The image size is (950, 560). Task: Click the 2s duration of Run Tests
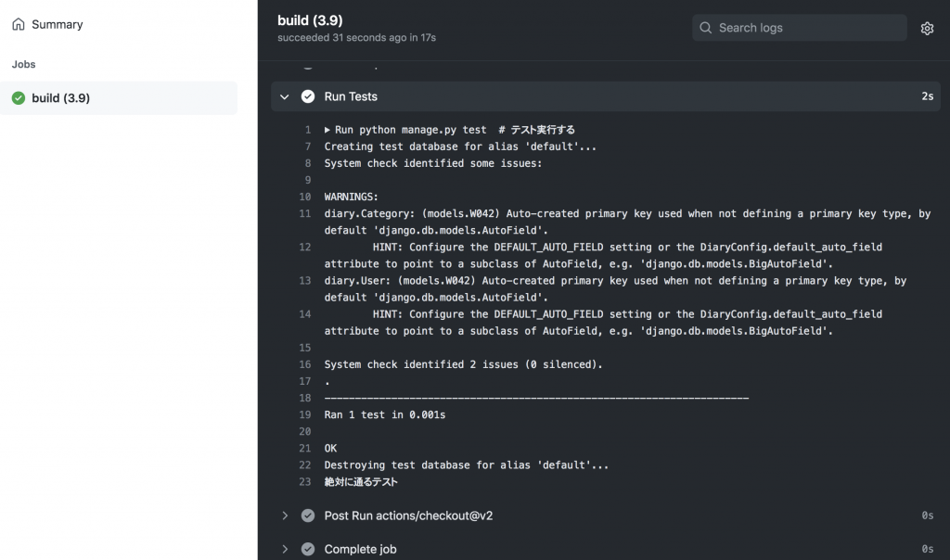click(x=927, y=96)
